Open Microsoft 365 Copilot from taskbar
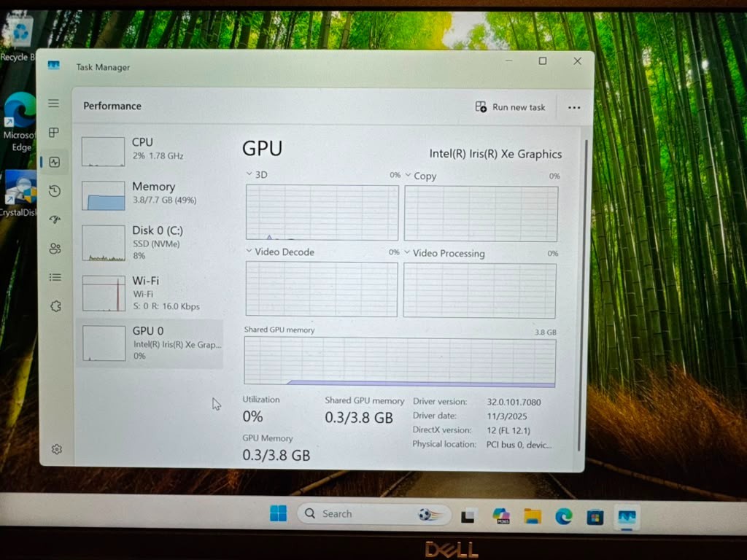The image size is (747, 560). pos(501,516)
